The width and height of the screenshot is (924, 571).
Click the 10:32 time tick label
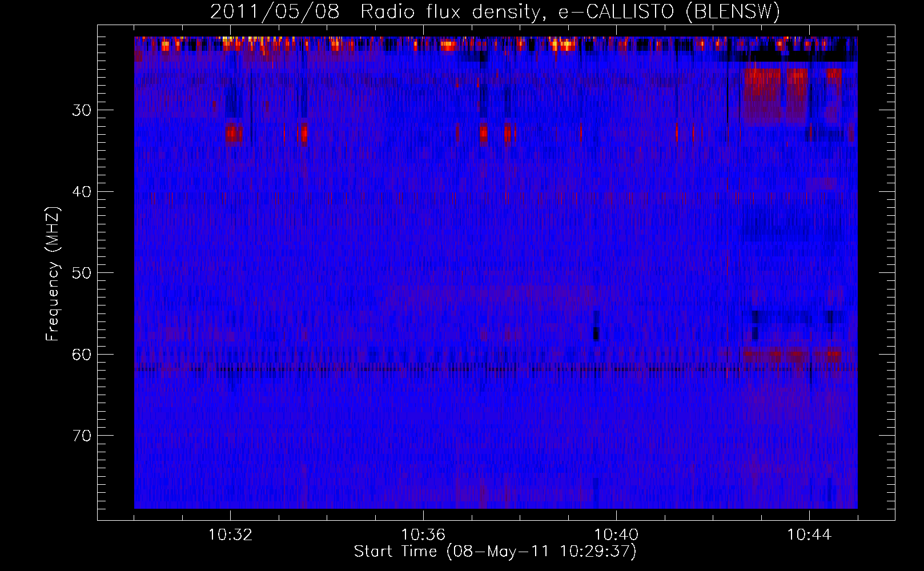230,535
